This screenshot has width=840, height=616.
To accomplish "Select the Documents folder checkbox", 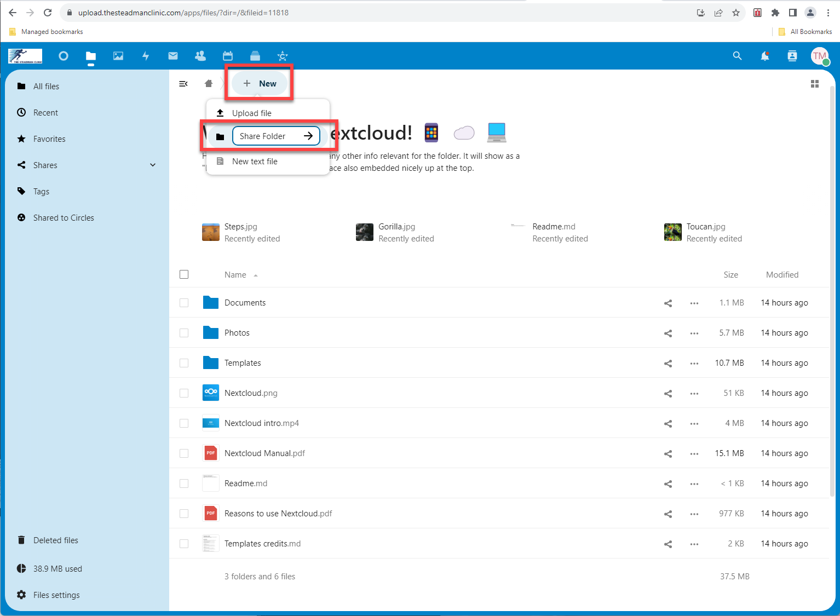I will pos(184,303).
